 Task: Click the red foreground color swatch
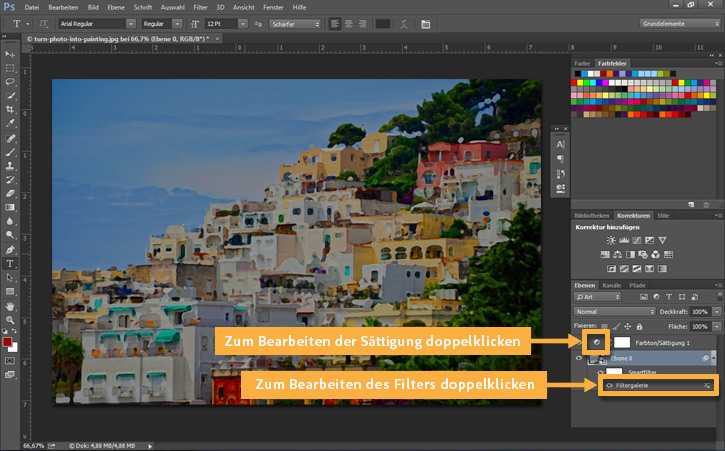(x=7, y=342)
